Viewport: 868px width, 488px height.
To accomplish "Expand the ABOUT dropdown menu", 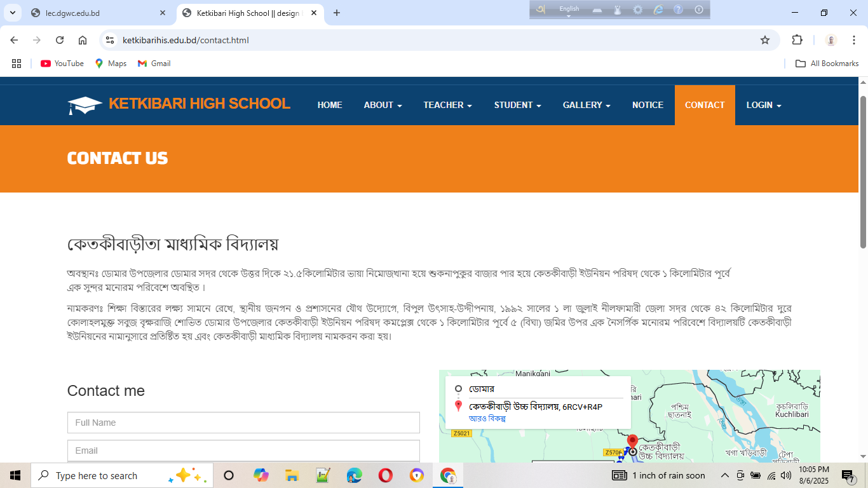I will pyautogui.click(x=383, y=105).
